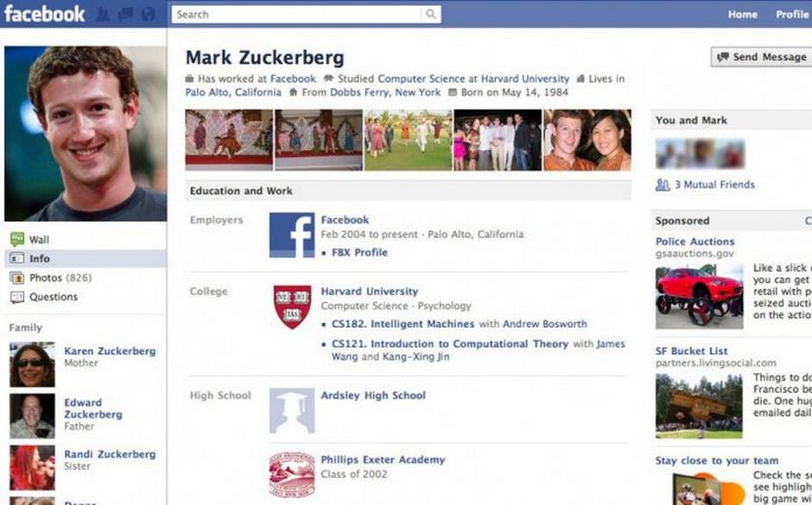Go to Home in top navigation
This screenshot has width=812, height=505.
click(x=743, y=15)
